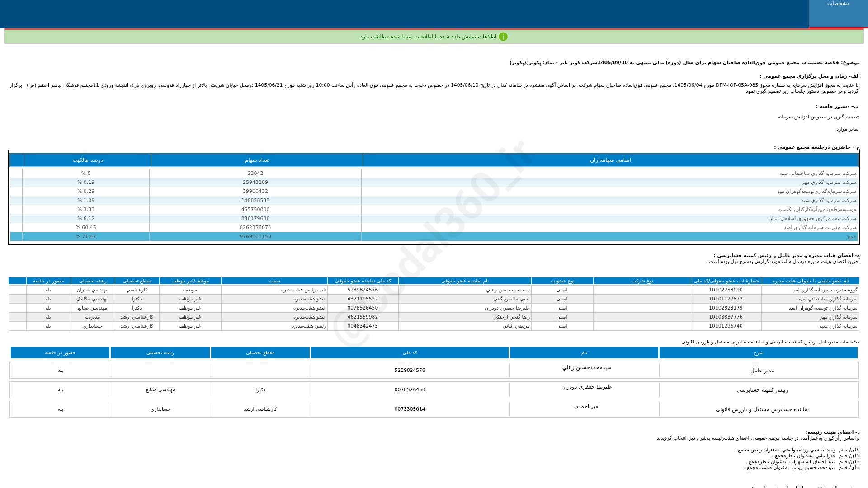The width and height of the screenshot is (868, 488).
Task: Select شرکت مدیریت سرمایه گذاري امید shareholder row
Action: (434, 227)
